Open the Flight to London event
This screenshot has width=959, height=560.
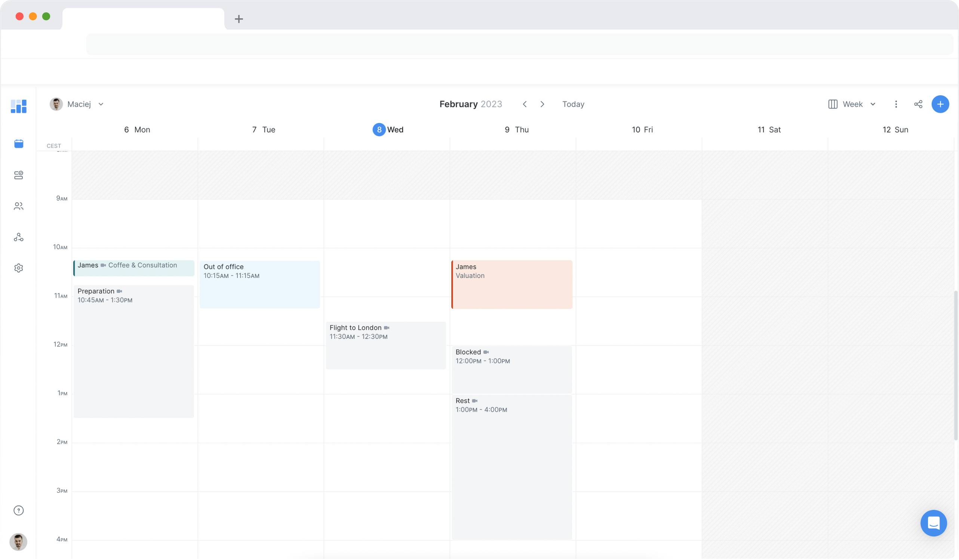point(386,346)
